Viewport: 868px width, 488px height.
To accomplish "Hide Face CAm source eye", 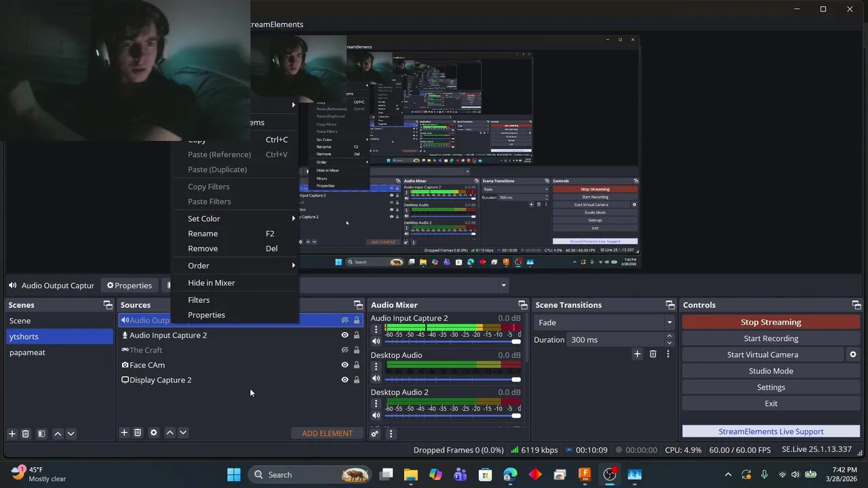I will click(344, 365).
